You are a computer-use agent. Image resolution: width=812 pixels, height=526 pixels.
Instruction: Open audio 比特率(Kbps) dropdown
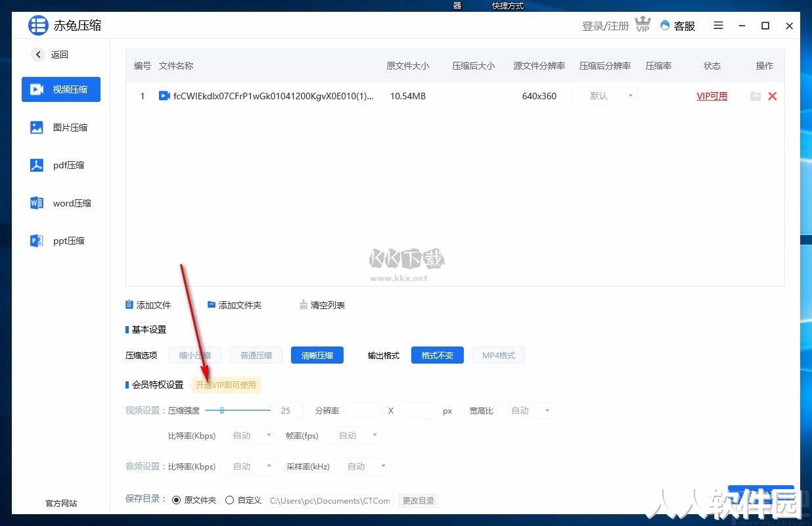pos(247,466)
